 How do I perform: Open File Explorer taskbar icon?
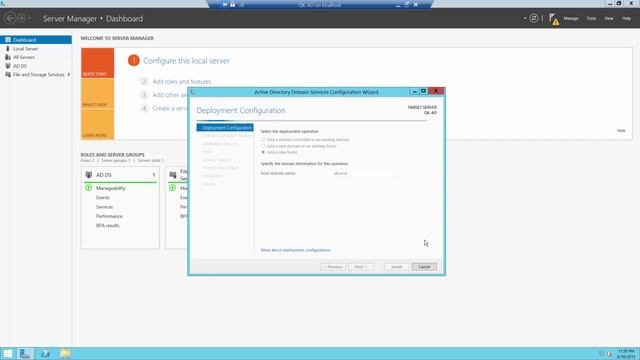click(65, 353)
